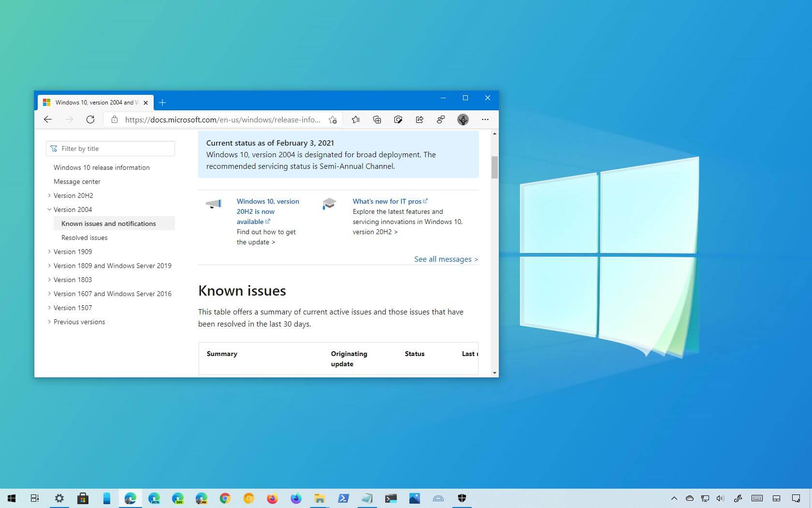Image resolution: width=812 pixels, height=508 pixels.
Task: Open the user profile avatar
Action: 463,120
